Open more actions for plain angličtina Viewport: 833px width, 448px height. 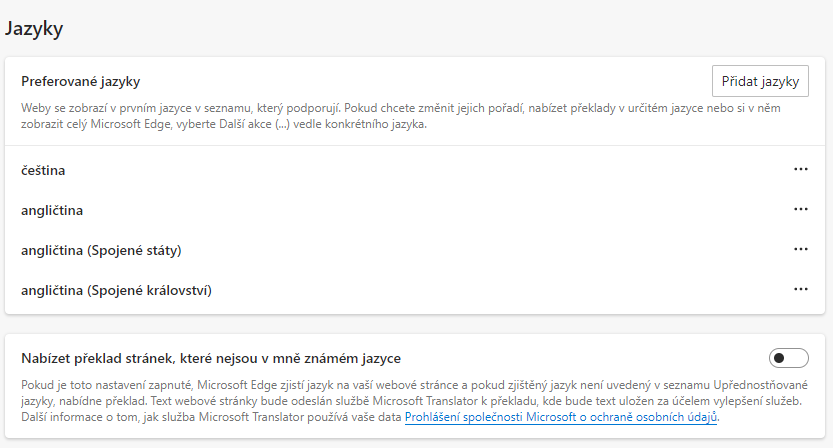click(x=800, y=210)
